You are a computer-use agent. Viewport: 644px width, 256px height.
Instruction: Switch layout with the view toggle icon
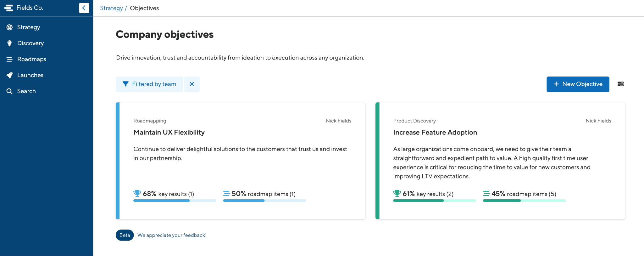(621, 84)
